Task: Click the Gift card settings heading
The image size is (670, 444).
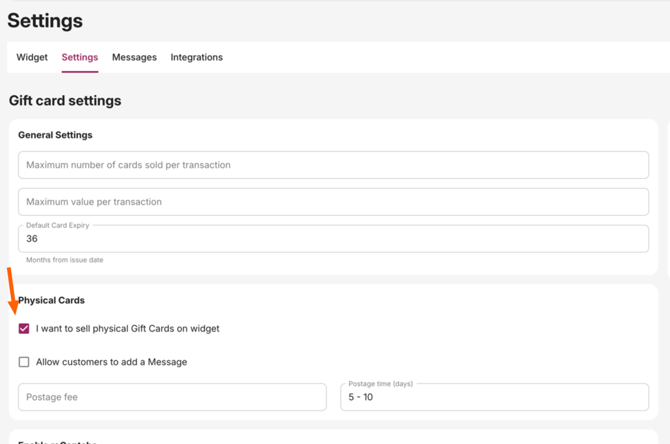Action: click(65, 101)
